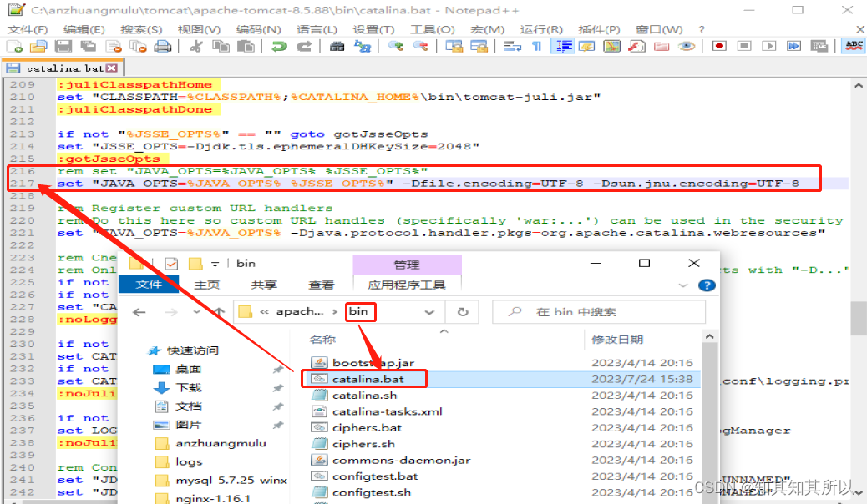
Task: Toggle the Indent guide toolbar button
Action: (563, 47)
